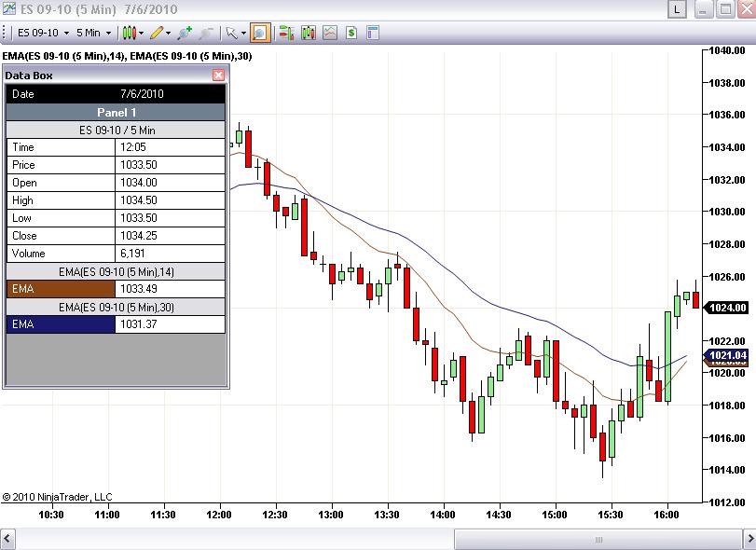Screen dimensions: 756x550
Task: Select the Date value 7/6/2010
Action: [142, 94]
